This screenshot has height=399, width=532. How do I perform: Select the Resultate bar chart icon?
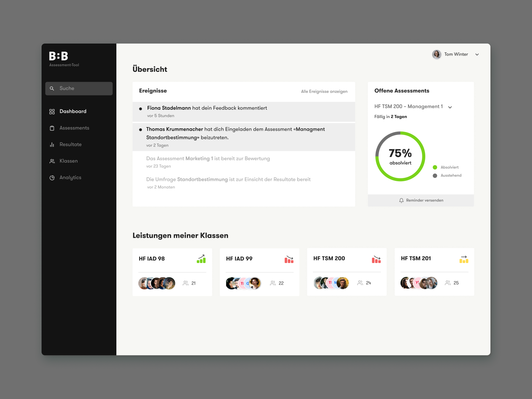tap(52, 144)
